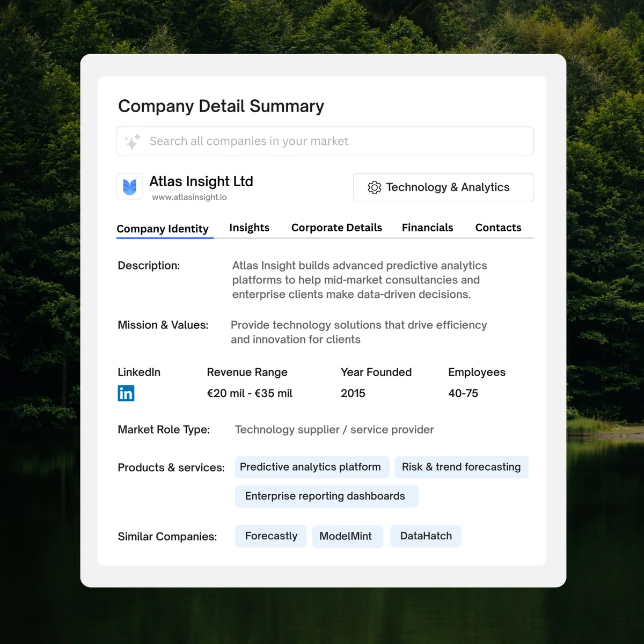Open similar company DataHatch
This screenshot has height=644, width=644.
point(426,536)
